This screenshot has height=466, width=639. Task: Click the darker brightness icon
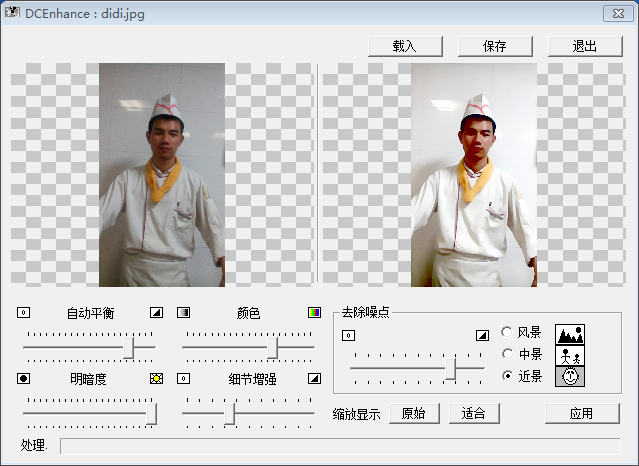click(x=23, y=378)
